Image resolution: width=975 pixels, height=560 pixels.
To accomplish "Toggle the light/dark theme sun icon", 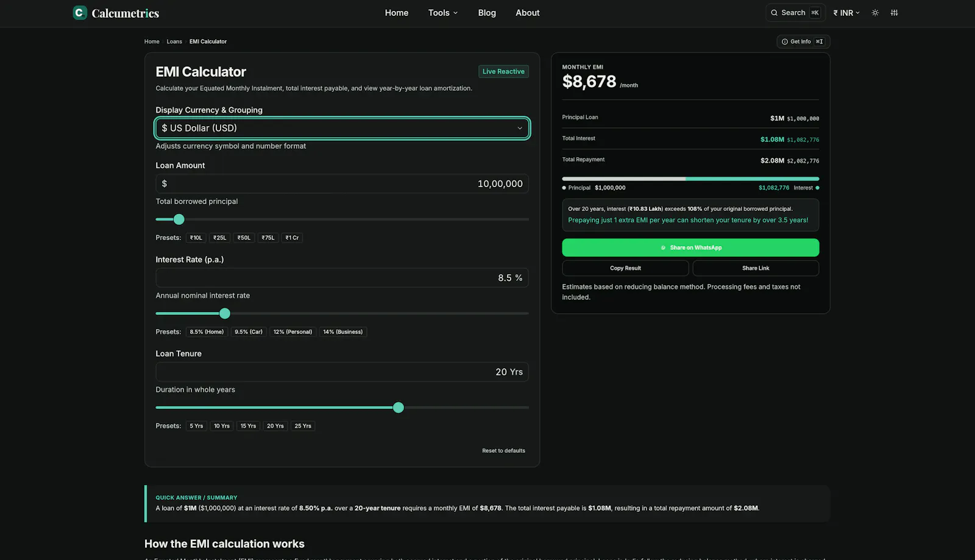I will [875, 13].
